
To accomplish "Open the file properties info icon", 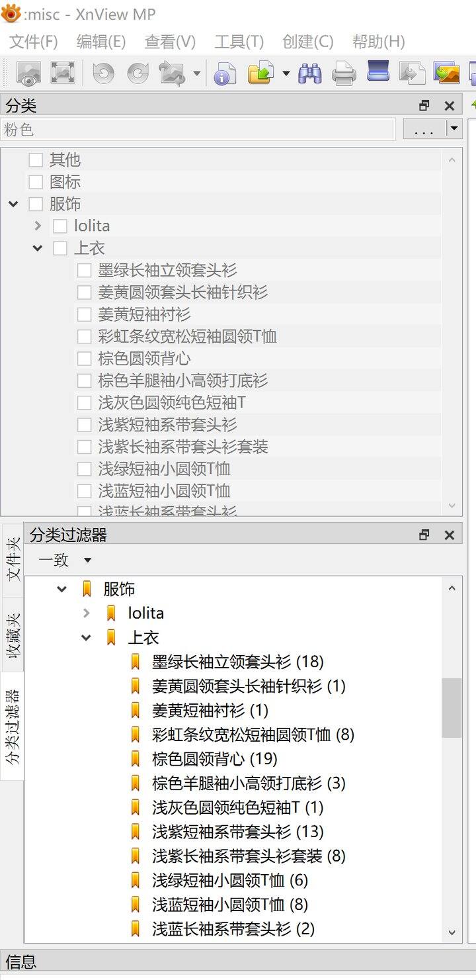I will [x=225, y=72].
